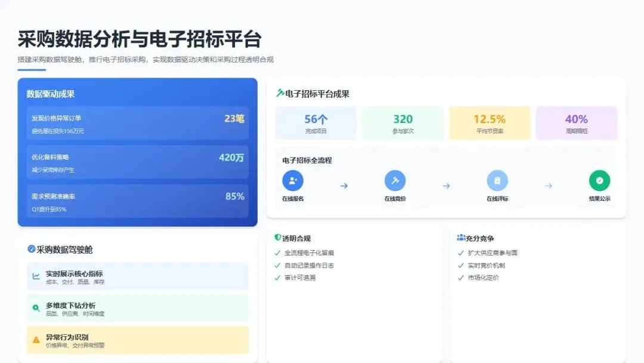644x363 pixels.
Task: Click the 电子招标平台成果 heading text
Action: (x=317, y=94)
